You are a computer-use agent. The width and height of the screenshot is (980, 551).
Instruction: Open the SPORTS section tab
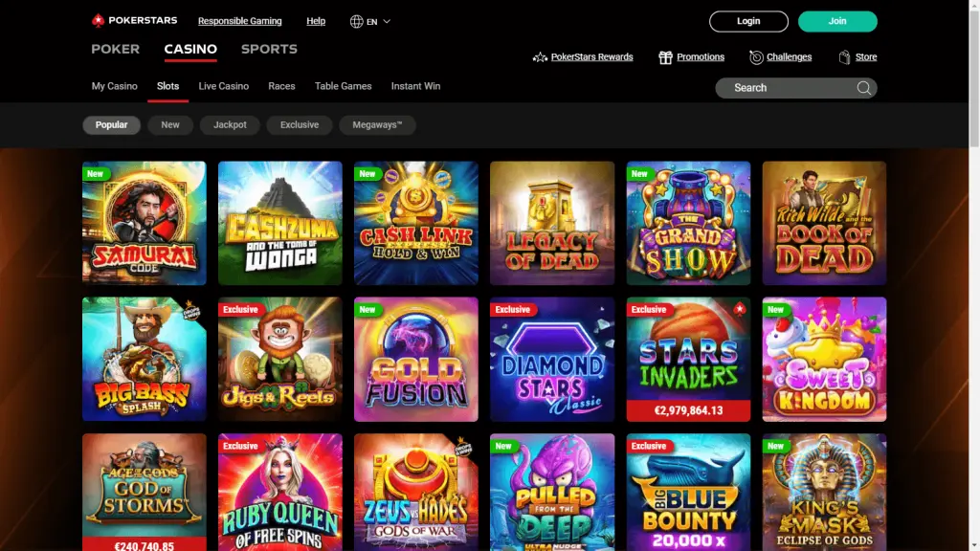click(269, 49)
